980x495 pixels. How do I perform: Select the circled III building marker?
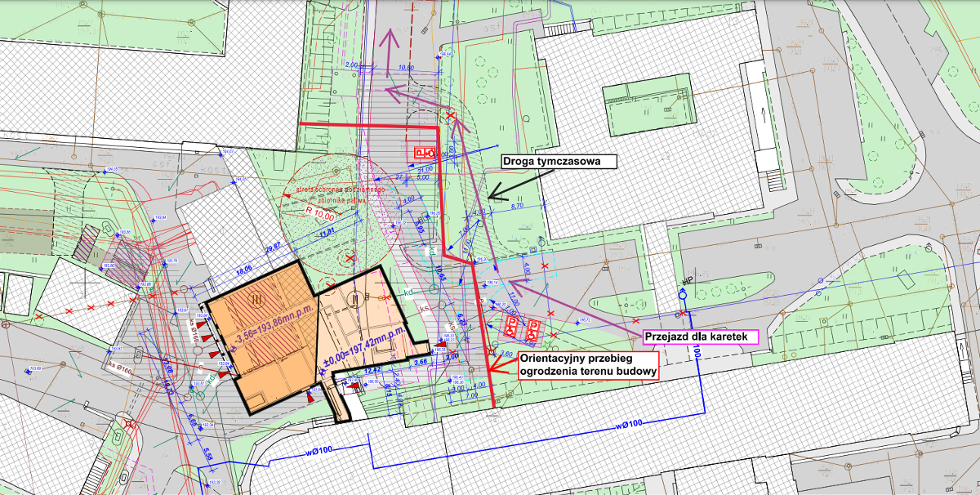[x=258, y=300]
